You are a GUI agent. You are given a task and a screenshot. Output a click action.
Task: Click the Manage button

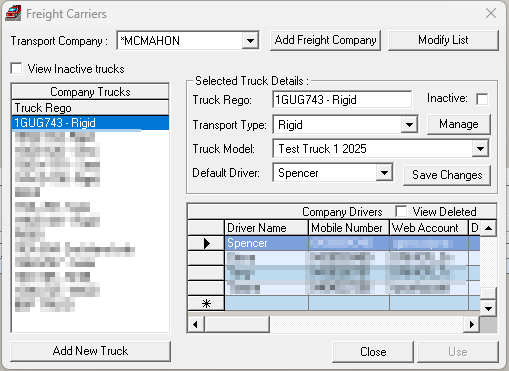[x=459, y=124]
